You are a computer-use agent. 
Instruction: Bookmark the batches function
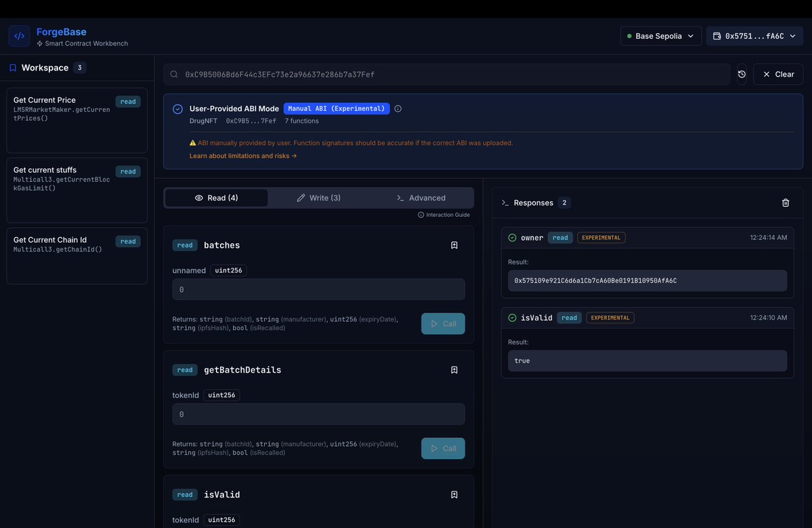tap(454, 245)
